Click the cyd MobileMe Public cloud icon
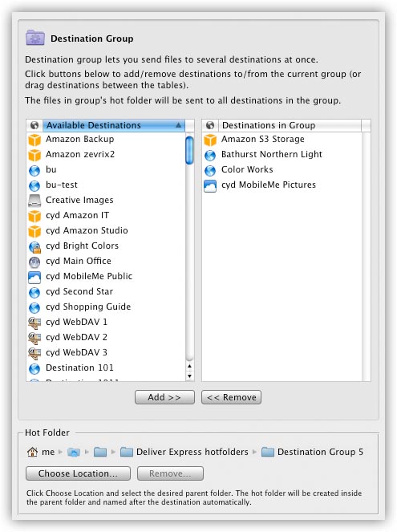 pyautogui.click(x=34, y=277)
